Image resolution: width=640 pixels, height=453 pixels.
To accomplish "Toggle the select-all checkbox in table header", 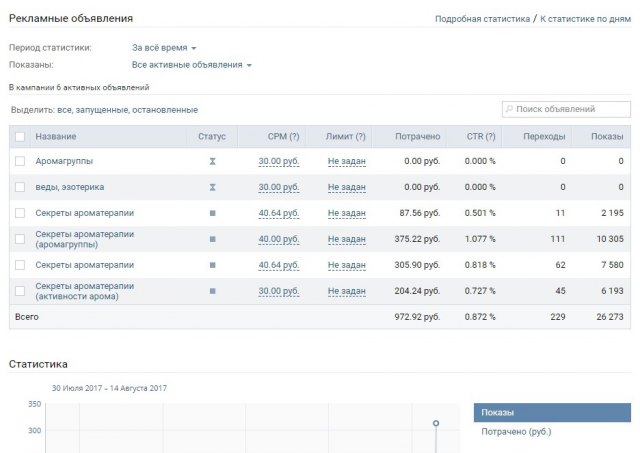I will coord(20,136).
